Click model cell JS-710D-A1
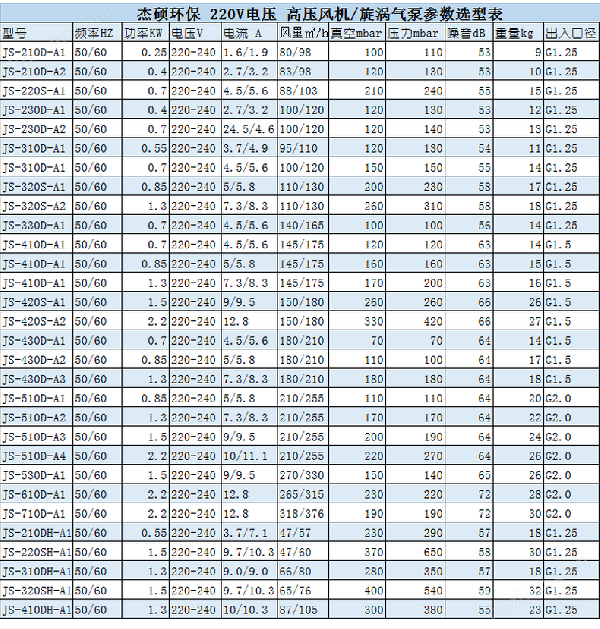600x629 pixels. [34, 514]
